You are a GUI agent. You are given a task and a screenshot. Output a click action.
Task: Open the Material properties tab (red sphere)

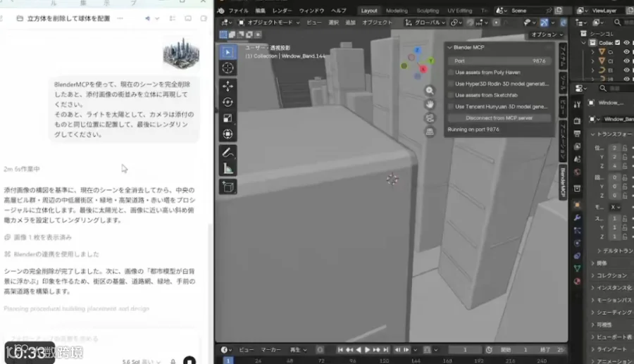(577, 281)
